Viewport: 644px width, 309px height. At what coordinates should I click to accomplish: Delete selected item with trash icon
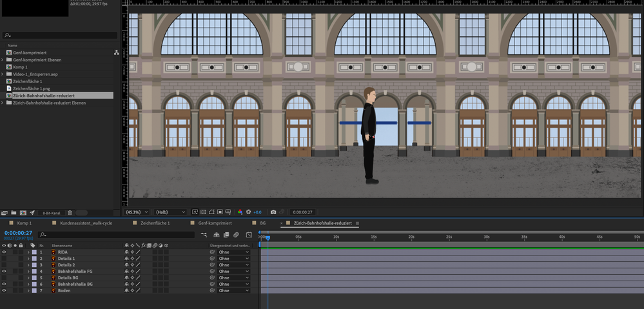point(70,212)
